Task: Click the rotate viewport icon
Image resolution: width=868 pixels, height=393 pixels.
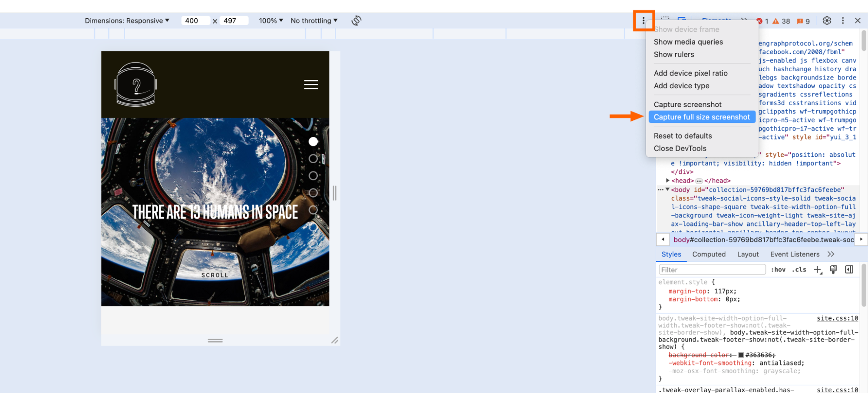Action: [356, 20]
